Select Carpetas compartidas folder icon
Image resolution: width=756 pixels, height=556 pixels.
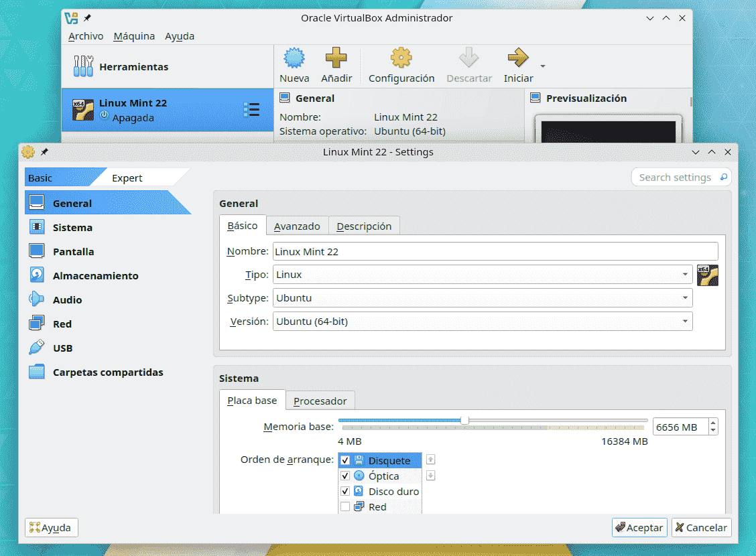[37, 372]
